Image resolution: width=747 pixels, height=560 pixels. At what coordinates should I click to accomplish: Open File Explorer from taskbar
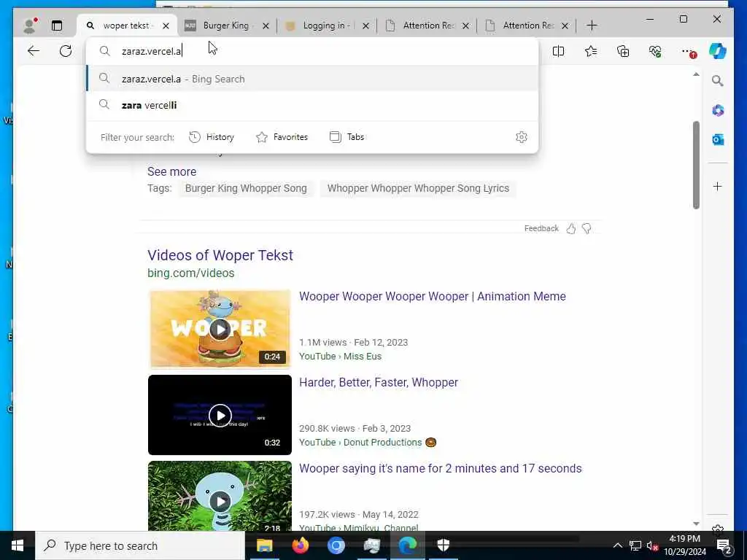(264, 545)
